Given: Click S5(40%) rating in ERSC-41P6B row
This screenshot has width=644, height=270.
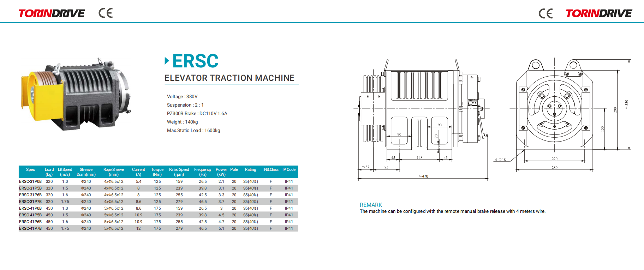Looking at the screenshot, I should (x=251, y=222).
